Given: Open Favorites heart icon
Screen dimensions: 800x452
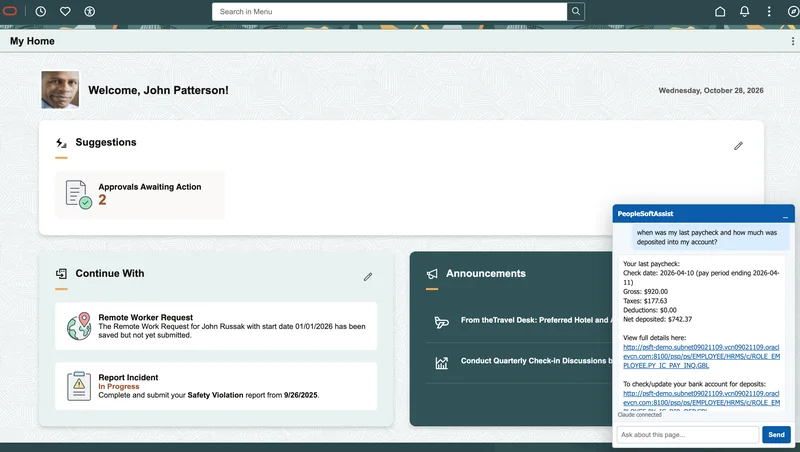Looking at the screenshot, I should [x=65, y=11].
